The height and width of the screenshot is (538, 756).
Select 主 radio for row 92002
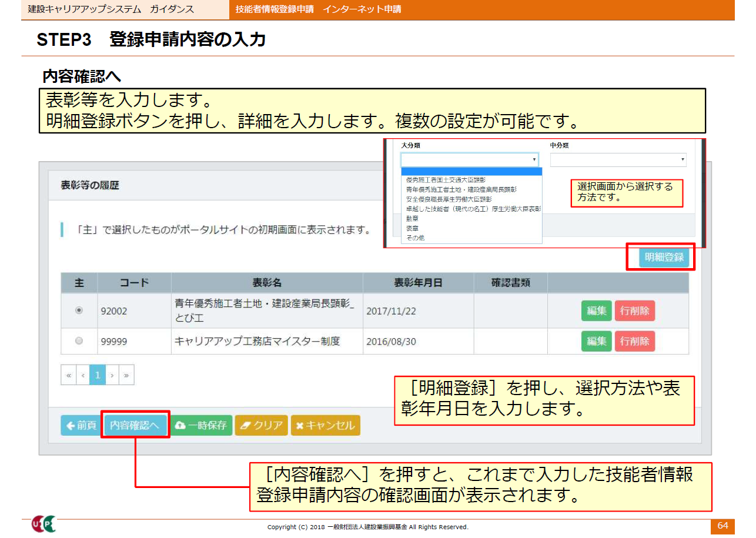[79, 310]
